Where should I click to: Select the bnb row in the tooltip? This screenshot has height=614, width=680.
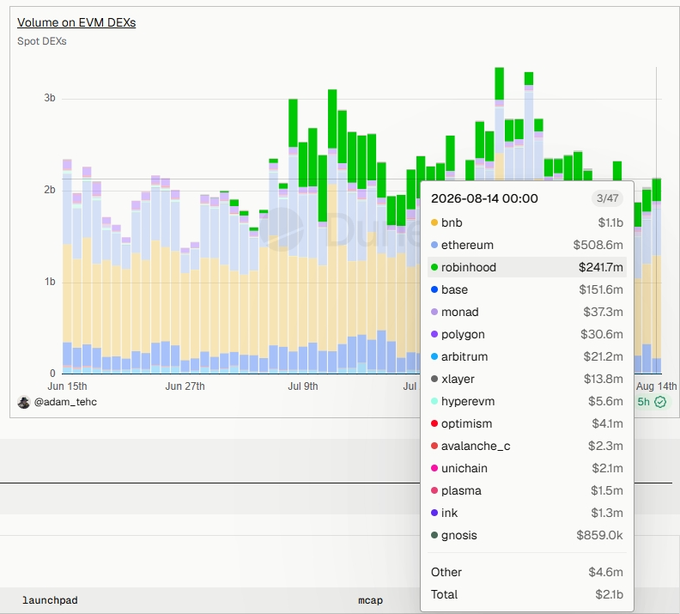tap(527, 223)
